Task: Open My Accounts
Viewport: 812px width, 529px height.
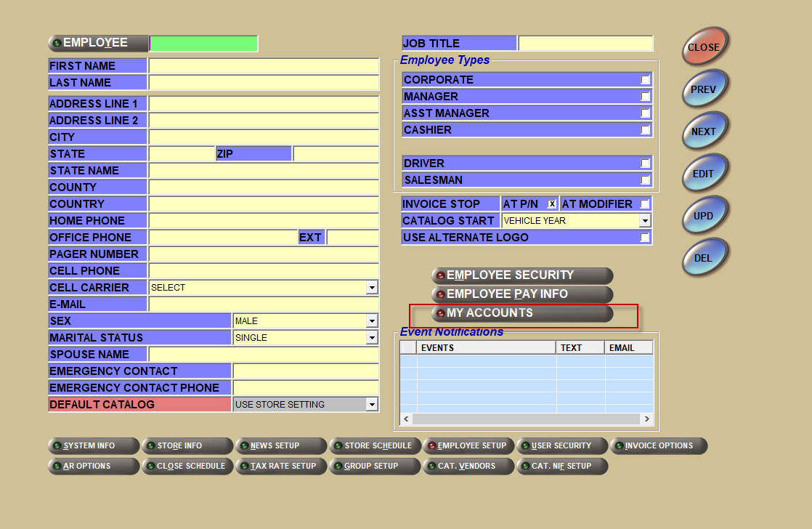Action: click(x=522, y=313)
